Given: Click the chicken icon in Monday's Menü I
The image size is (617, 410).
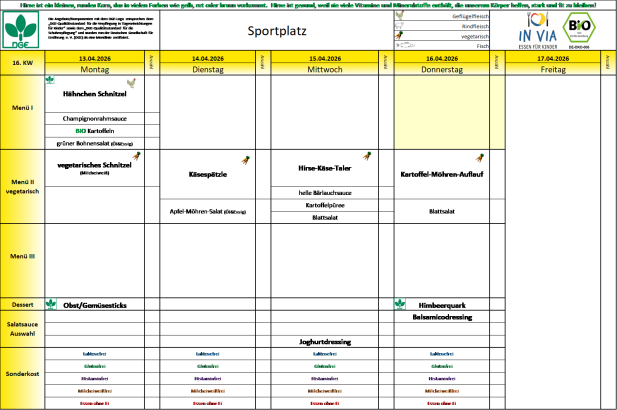Looking at the screenshot, I should (132, 84).
